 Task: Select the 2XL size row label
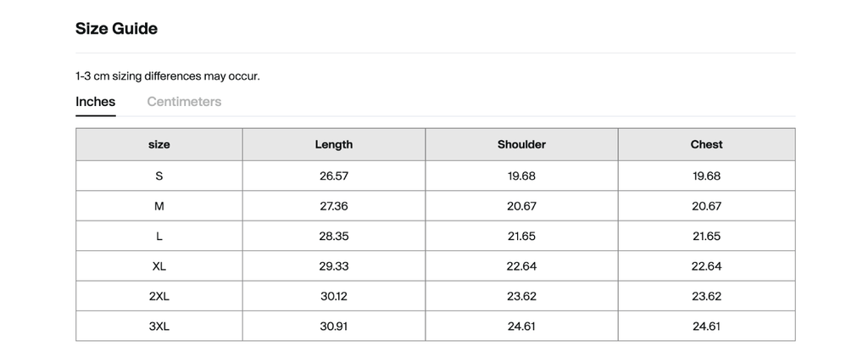click(159, 296)
